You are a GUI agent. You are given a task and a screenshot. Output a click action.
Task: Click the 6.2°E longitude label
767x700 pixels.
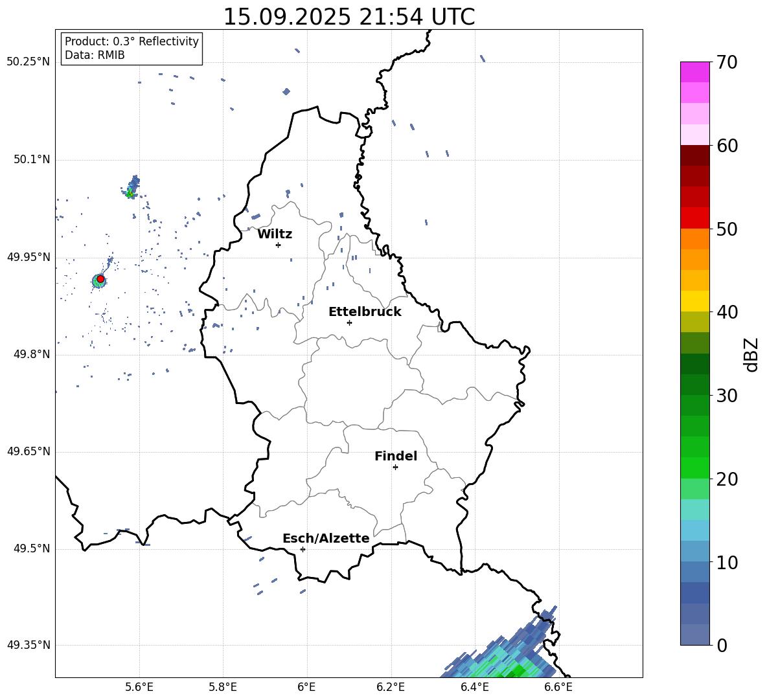[391, 687]
